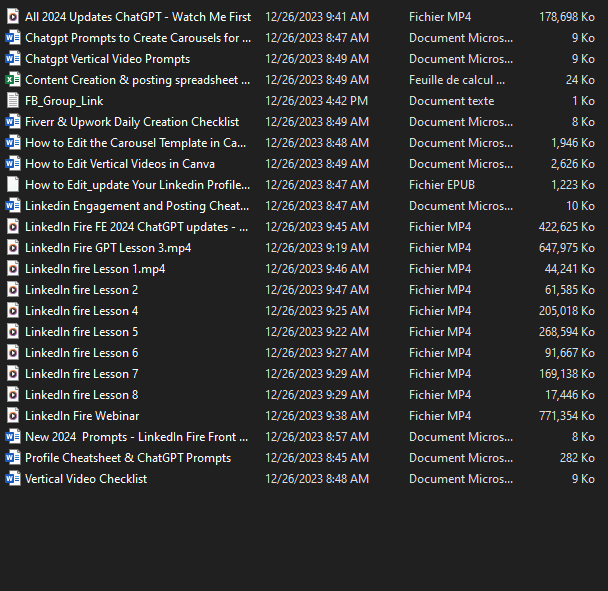608x591 pixels.
Task: Select file name How to Edit Vertical Videos in Canva
Action: pyautogui.click(x=120, y=164)
